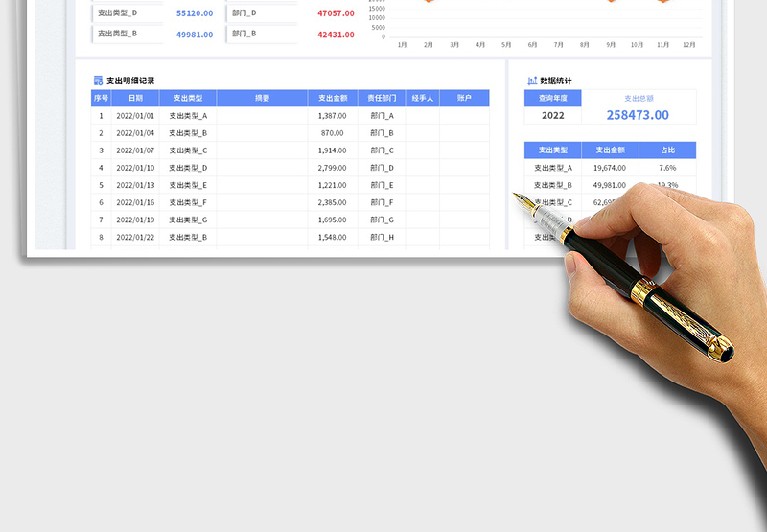Click 部门_G in the detail table
Image resolution: width=767 pixels, height=532 pixels.
(x=382, y=220)
